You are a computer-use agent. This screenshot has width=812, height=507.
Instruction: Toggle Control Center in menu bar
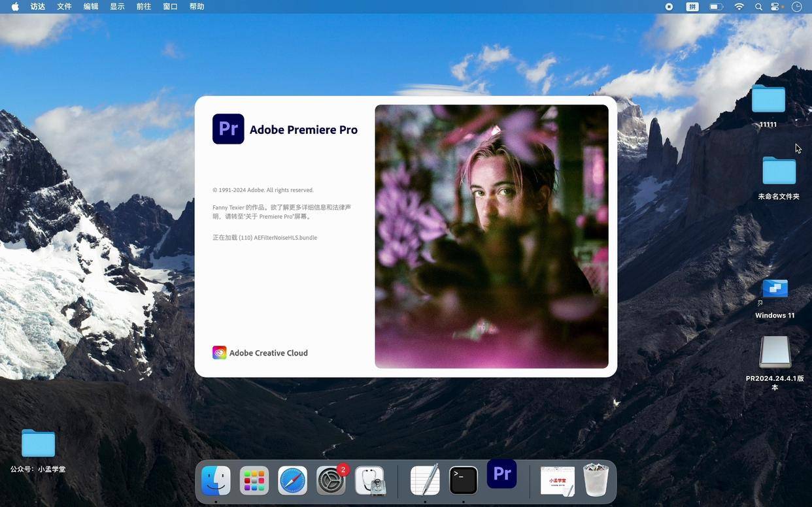click(x=776, y=7)
